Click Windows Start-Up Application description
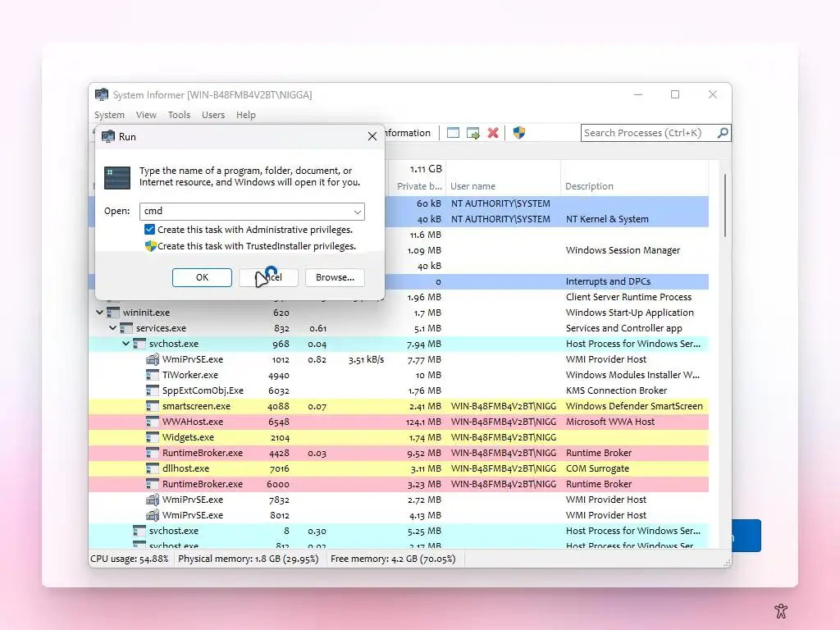Screen dimensions: 840x630 629,313
